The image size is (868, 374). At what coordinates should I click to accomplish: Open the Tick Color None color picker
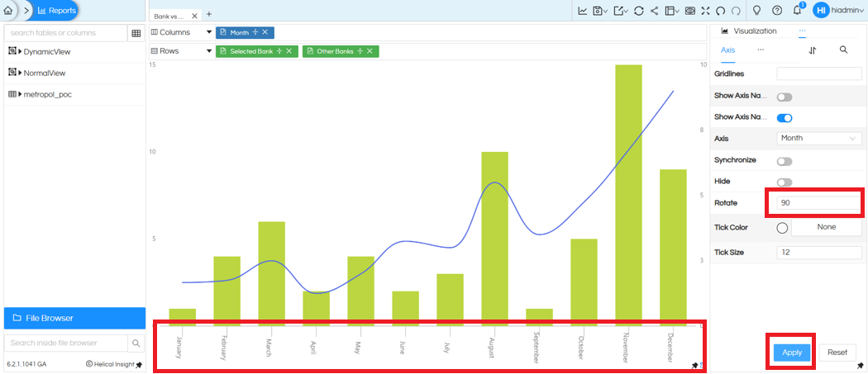[x=827, y=227]
